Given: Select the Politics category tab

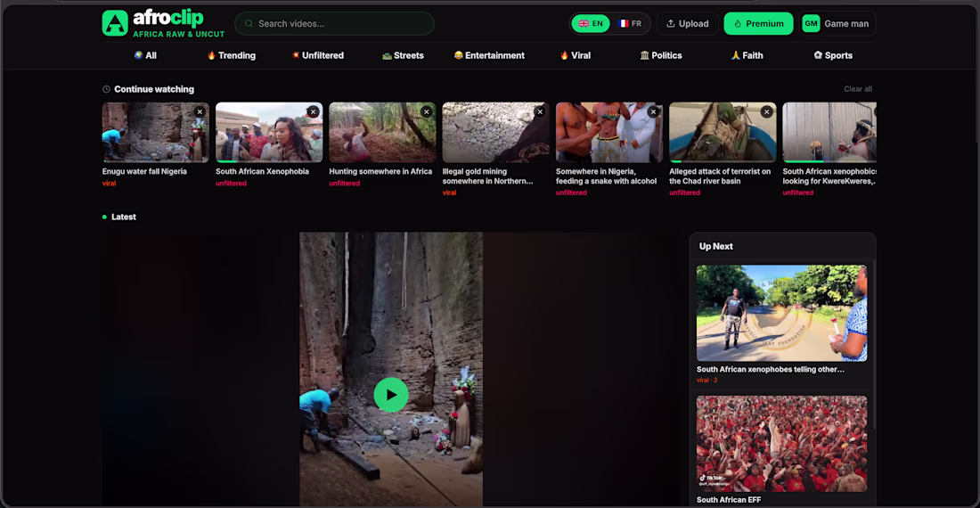Looking at the screenshot, I should tap(661, 55).
